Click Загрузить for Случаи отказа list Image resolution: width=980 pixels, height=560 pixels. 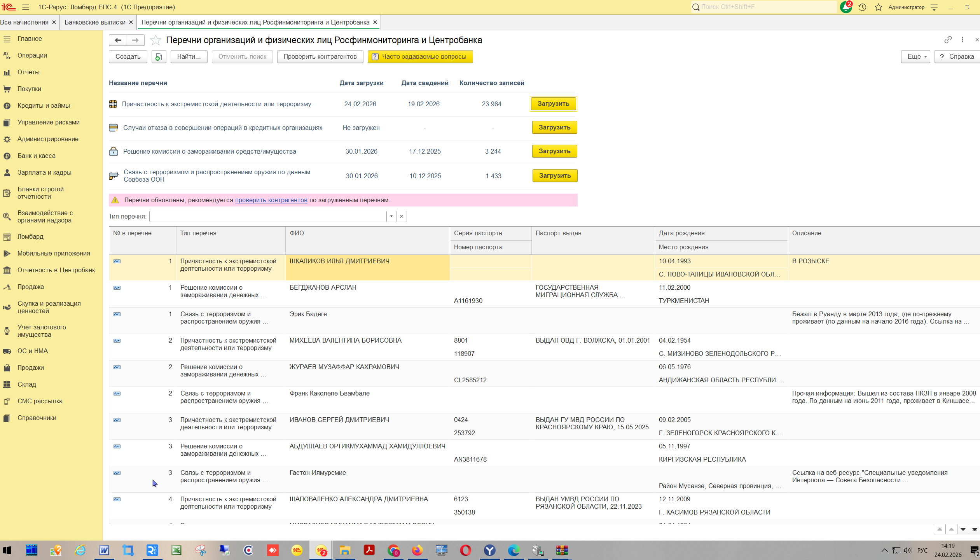(x=554, y=128)
